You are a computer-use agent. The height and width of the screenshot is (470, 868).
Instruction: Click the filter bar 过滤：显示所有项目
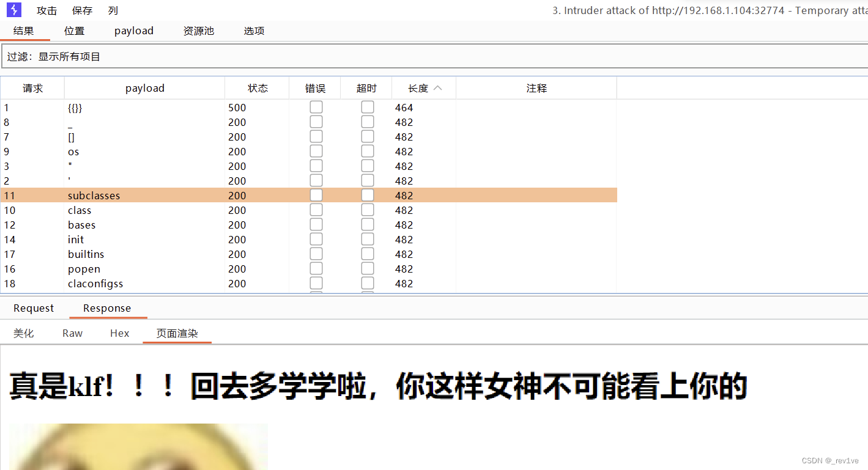(434, 56)
